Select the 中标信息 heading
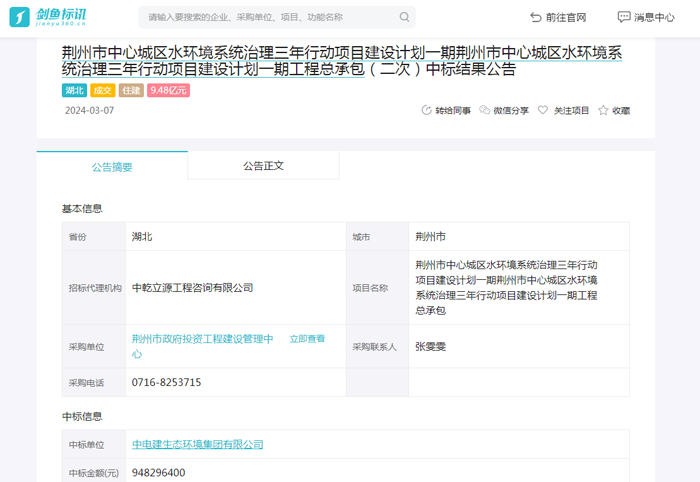 click(82, 416)
